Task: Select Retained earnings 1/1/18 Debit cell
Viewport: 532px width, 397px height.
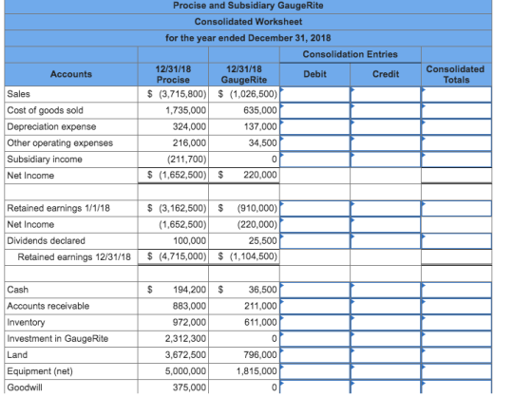Action: (314, 208)
